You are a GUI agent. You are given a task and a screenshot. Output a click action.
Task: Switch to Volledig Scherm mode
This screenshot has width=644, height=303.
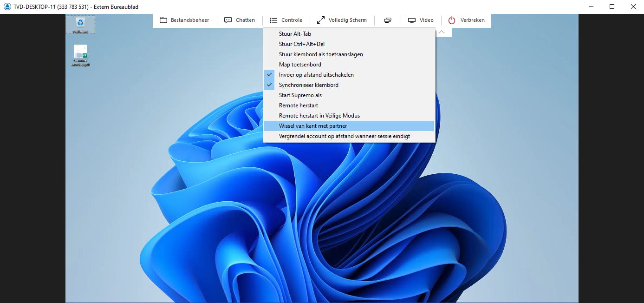click(342, 20)
